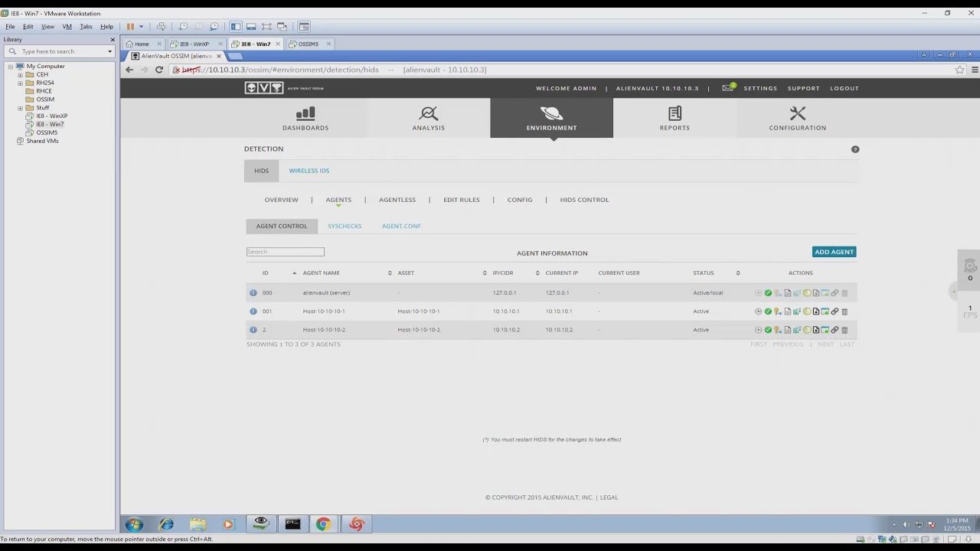Collapse My Computer tree node
Screen dimensions: 980x551
pos(11,67)
